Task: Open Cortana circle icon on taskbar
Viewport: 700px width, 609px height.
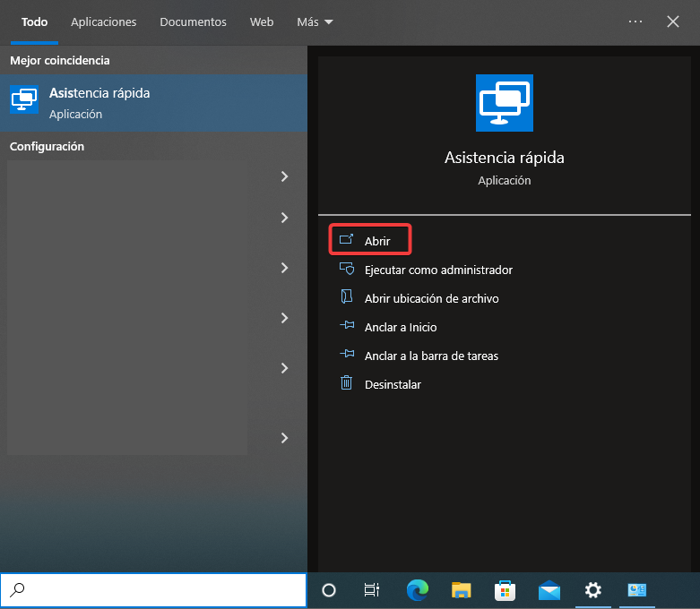Action: [x=329, y=590]
